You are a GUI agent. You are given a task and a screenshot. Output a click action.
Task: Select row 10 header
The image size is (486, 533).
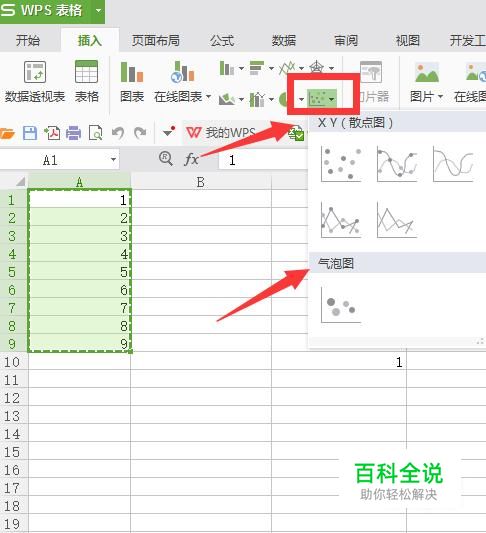[x=14, y=362]
